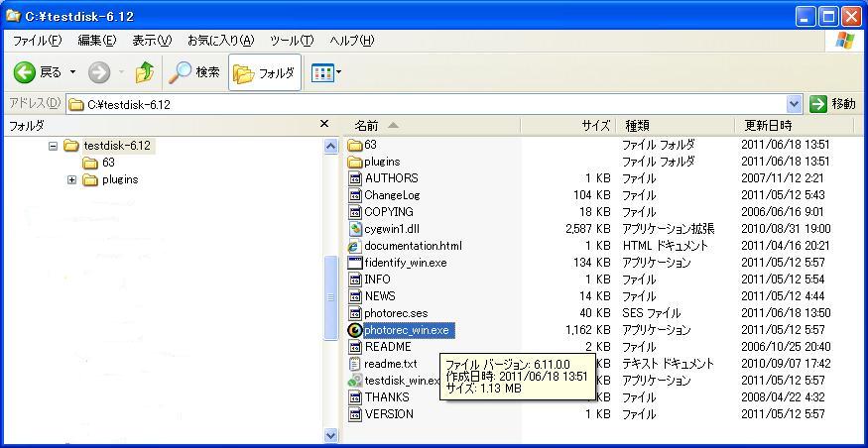Open the お気に入り(A) menu
Viewport: 868px width, 448px height.
(220, 41)
